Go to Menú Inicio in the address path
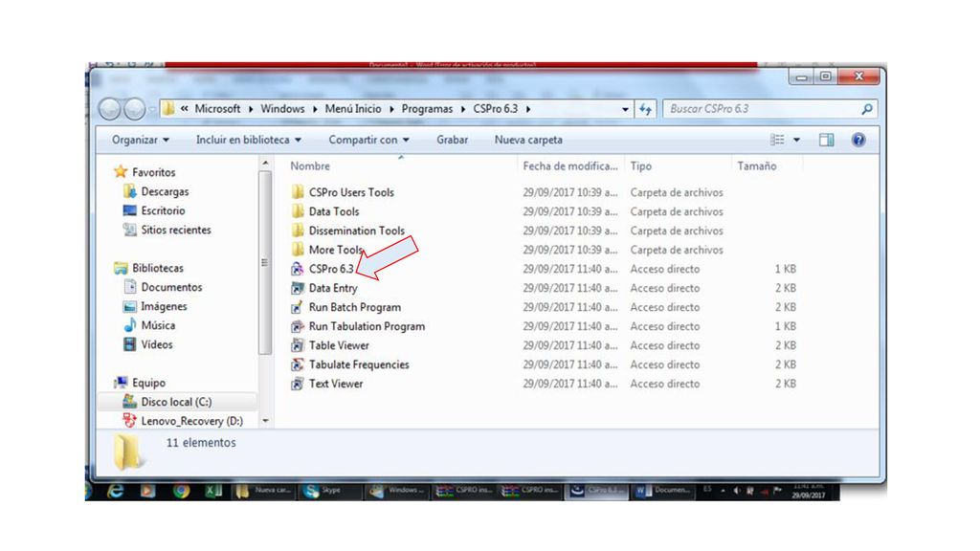980x551 pixels. click(353, 109)
